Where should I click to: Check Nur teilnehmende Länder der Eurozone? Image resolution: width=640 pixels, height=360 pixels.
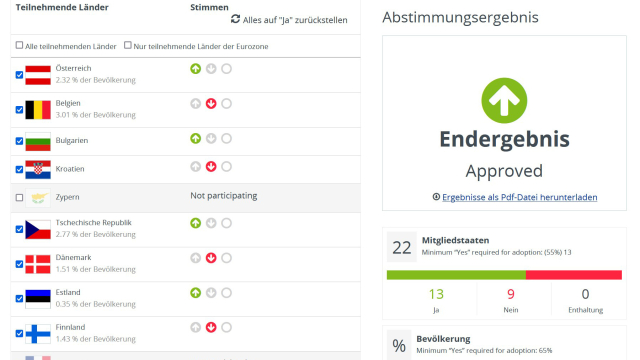pyautogui.click(x=128, y=45)
